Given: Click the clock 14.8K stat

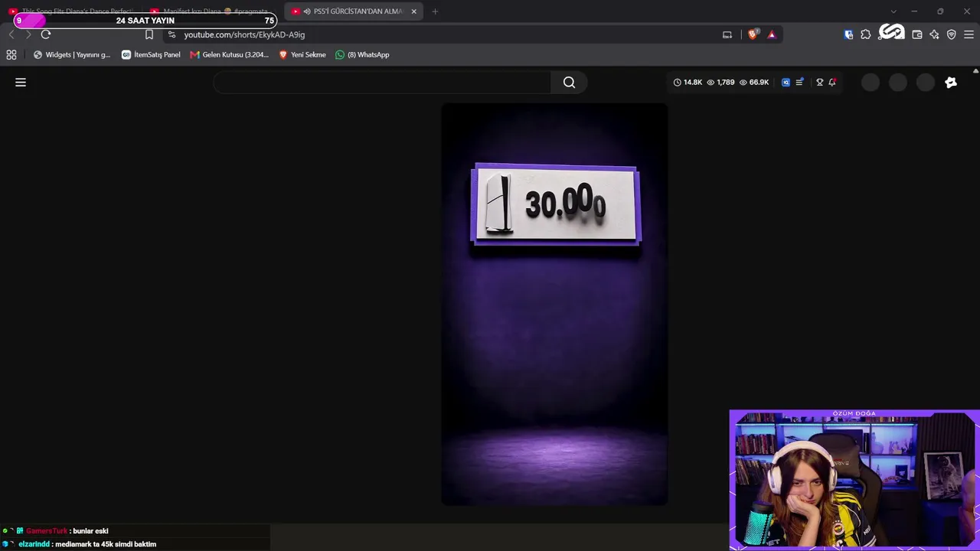Looking at the screenshot, I should [688, 83].
